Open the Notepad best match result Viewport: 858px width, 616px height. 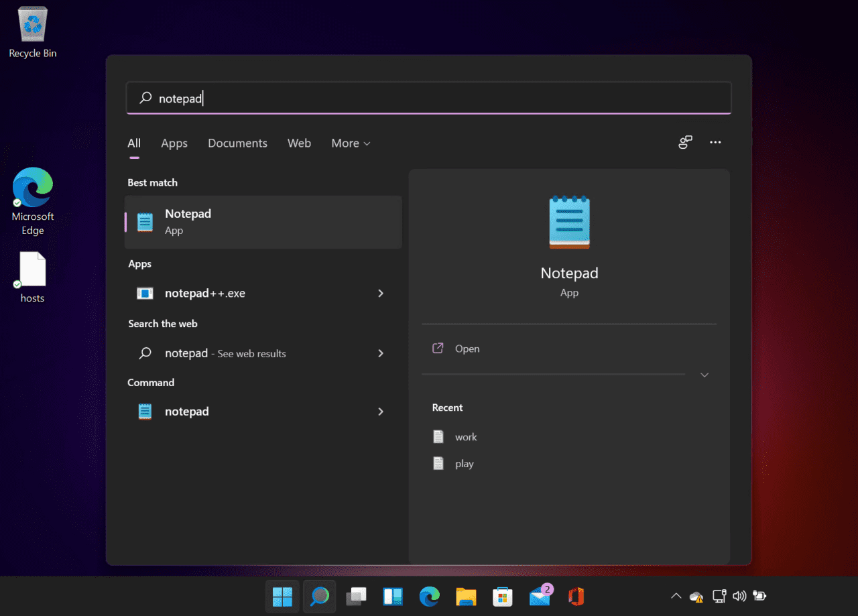click(x=263, y=222)
